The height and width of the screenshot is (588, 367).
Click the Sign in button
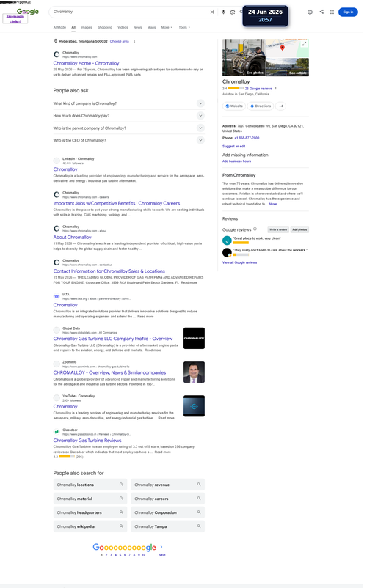click(x=348, y=12)
